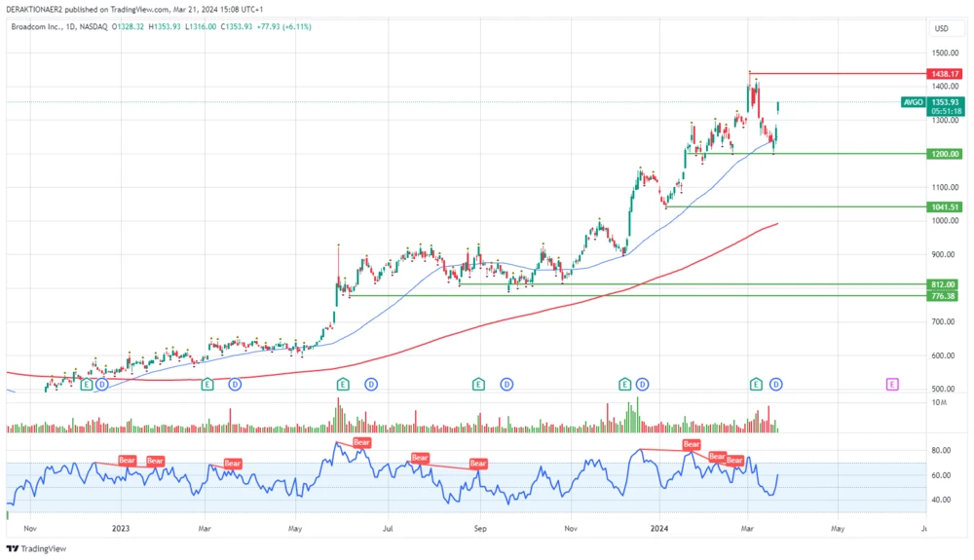Click the green 812.00 support price label

pyautogui.click(x=943, y=284)
